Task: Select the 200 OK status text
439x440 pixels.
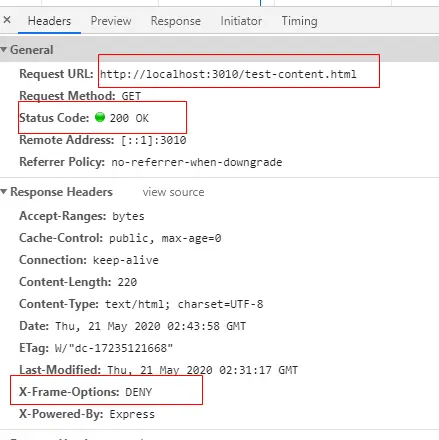Action: [x=129, y=118]
